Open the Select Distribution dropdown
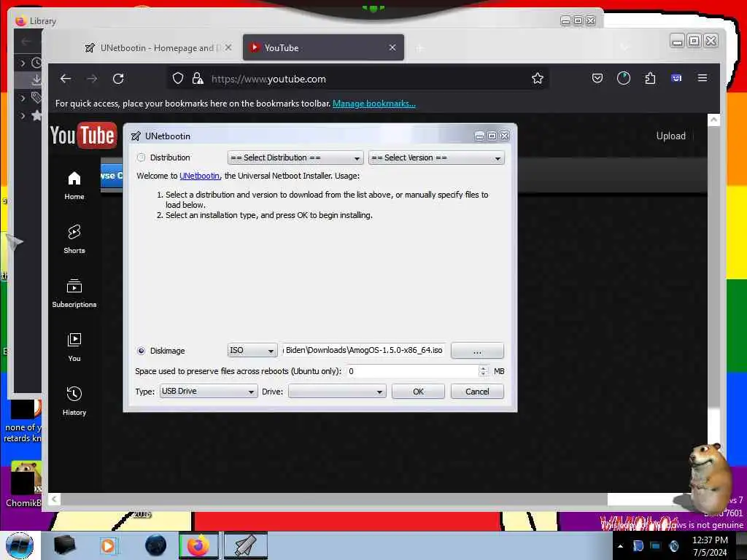This screenshot has height=560, width=747. pyautogui.click(x=295, y=157)
